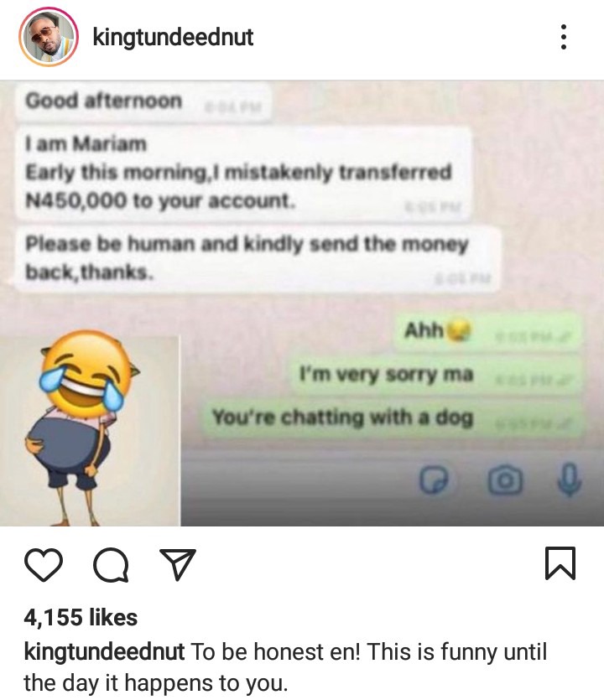Open comments with speech bubble icon

point(112,564)
